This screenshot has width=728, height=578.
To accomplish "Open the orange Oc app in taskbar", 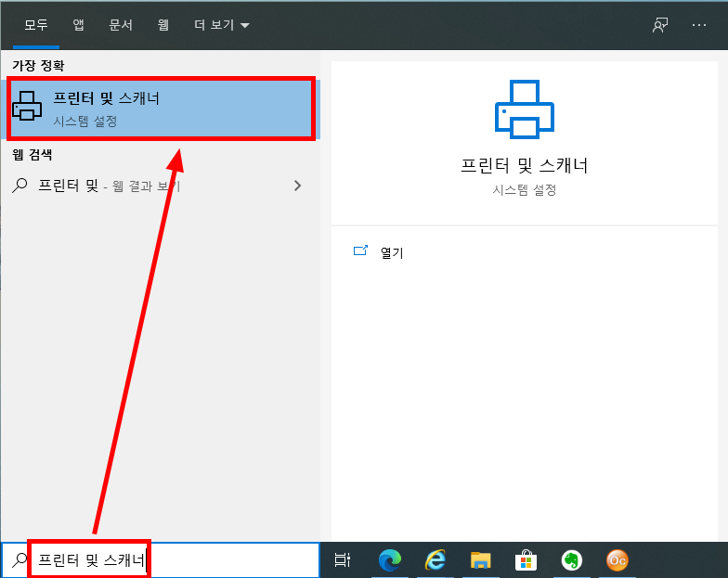I will 617,560.
